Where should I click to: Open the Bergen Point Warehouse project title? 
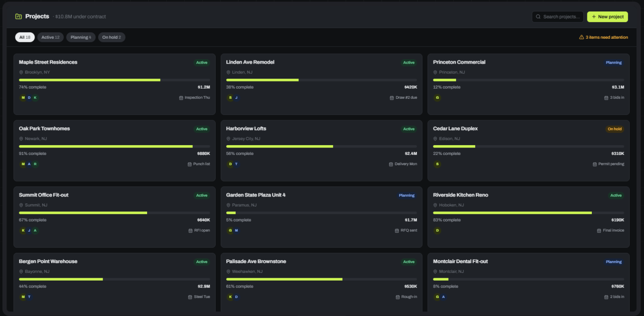48,262
